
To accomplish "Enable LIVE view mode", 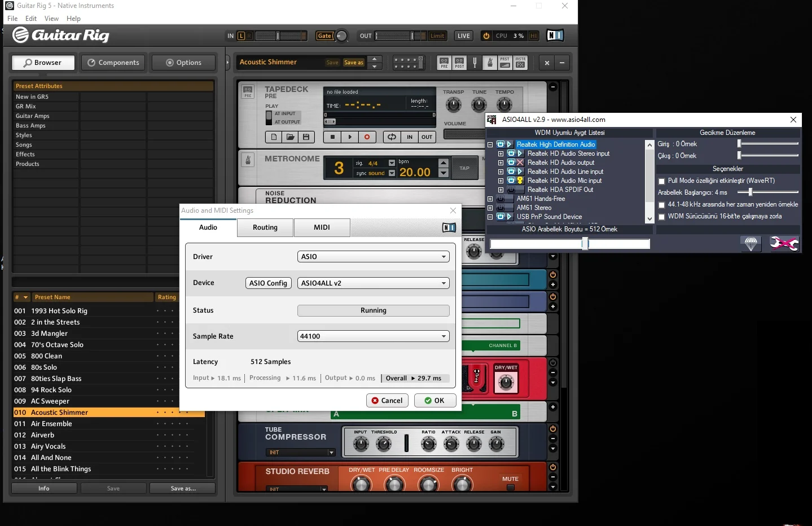I will [464, 36].
